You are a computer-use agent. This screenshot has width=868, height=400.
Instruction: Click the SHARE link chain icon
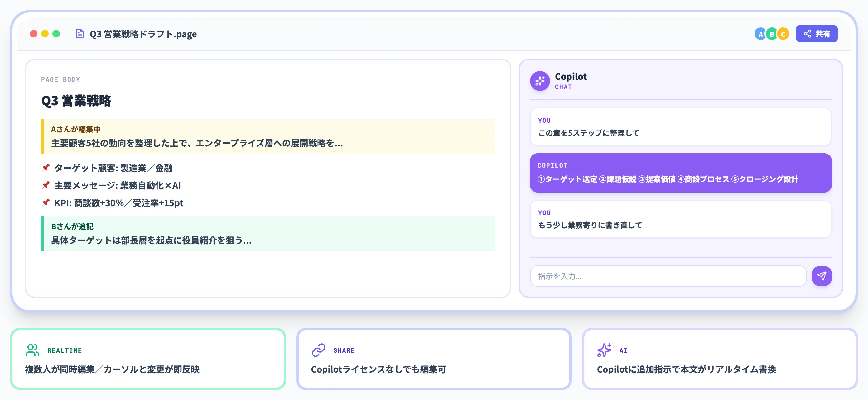point(318,350)
